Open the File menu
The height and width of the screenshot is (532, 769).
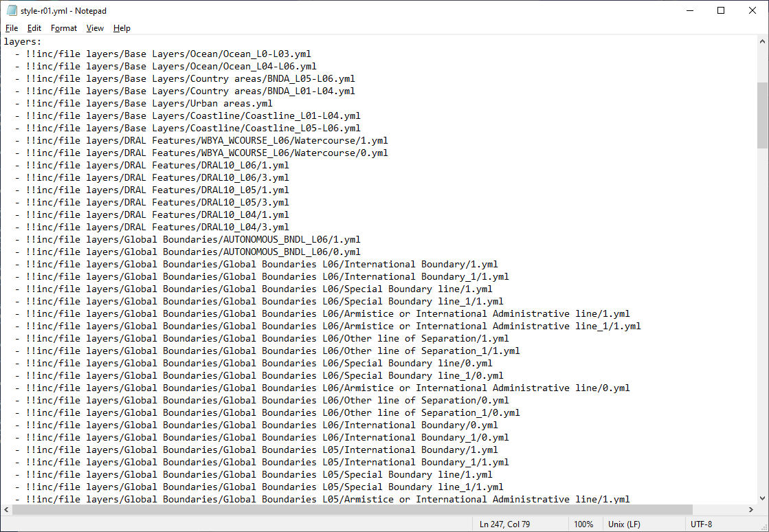12,28
